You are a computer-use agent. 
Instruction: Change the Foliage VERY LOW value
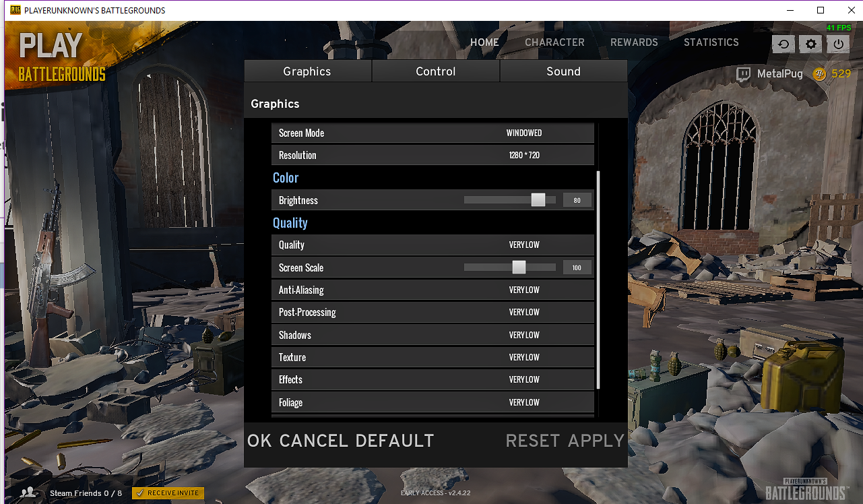[524, 403]
